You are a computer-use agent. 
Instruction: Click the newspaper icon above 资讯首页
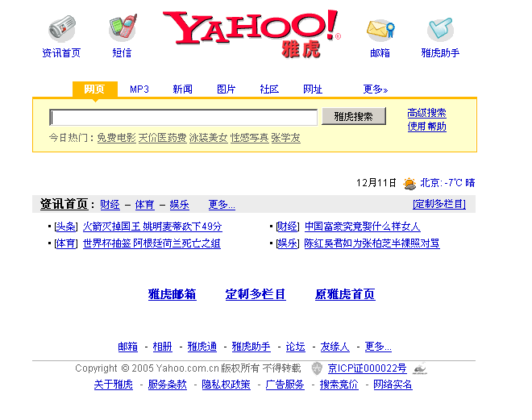coord(62,28)
